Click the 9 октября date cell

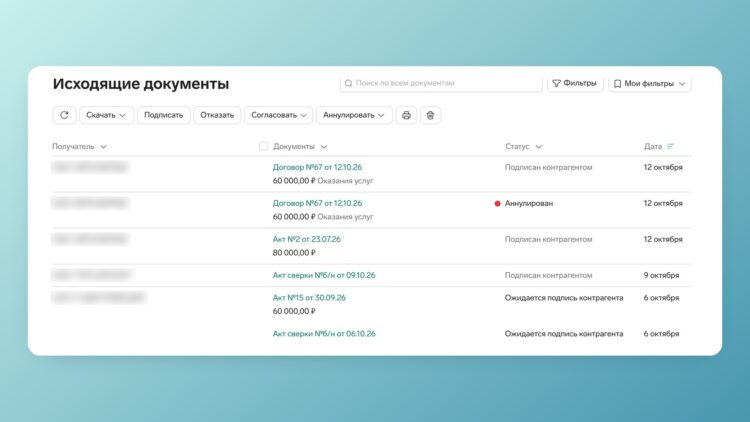[661, 275]
